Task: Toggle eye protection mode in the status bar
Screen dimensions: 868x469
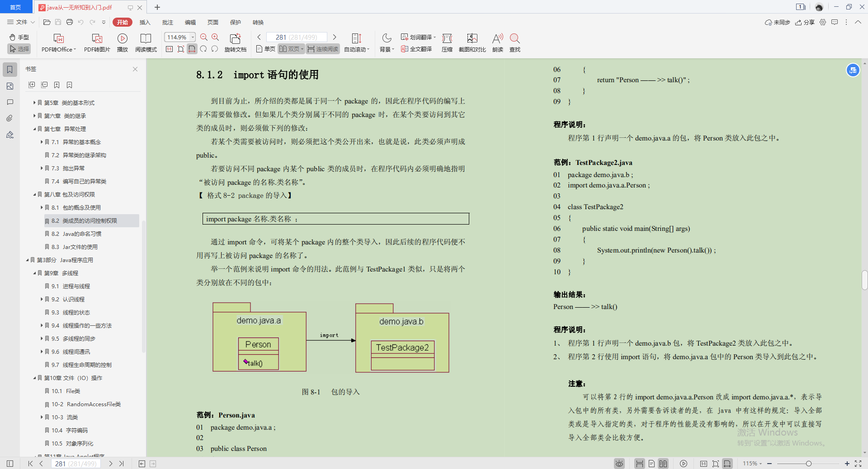Action: (619, 464)
